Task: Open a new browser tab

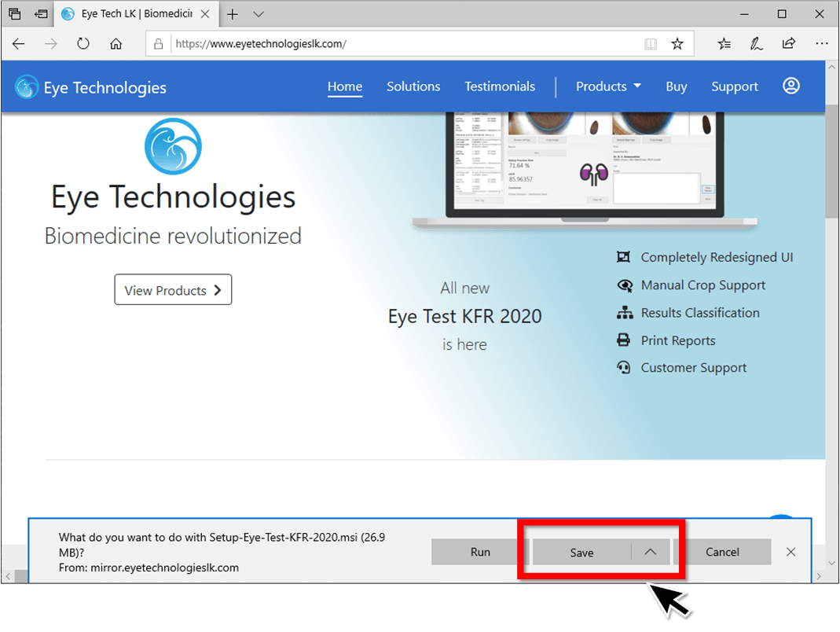Action: (233, 14)
